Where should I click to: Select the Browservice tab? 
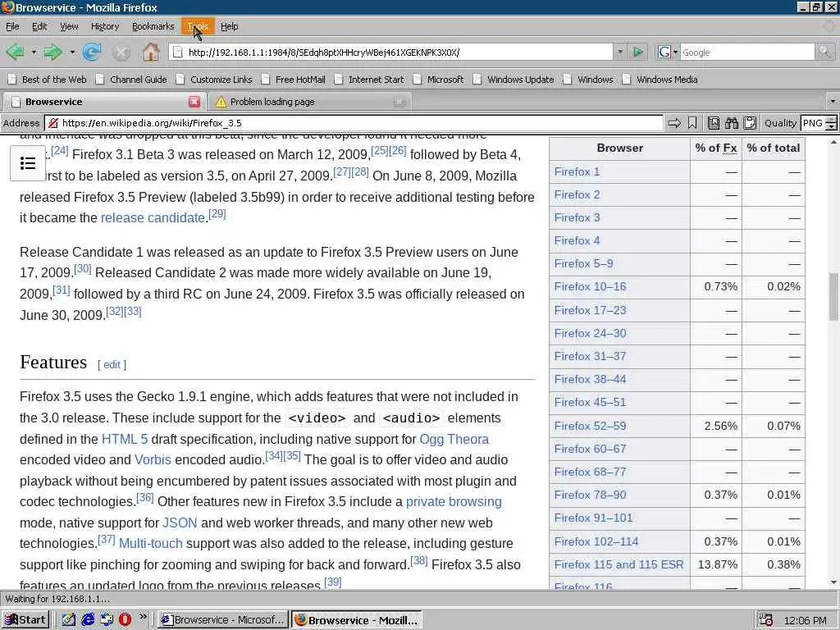coord(105,102)
